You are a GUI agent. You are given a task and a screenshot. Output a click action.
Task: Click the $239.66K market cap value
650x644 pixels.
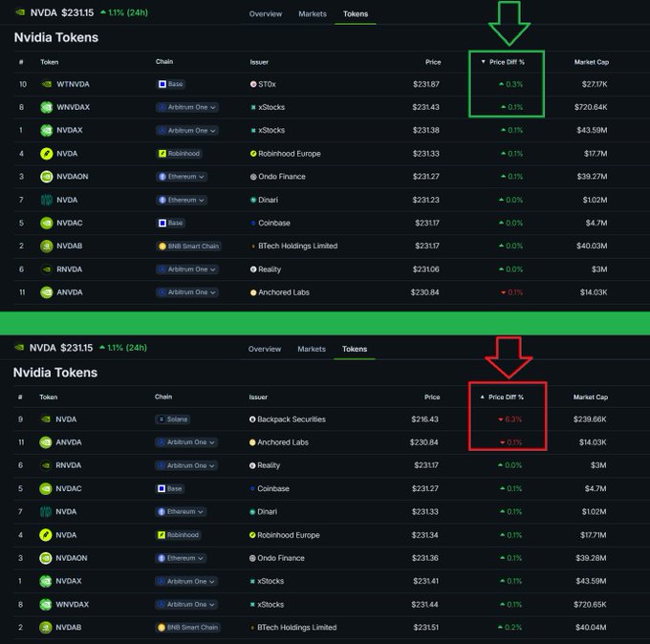(x=590, y=419)
